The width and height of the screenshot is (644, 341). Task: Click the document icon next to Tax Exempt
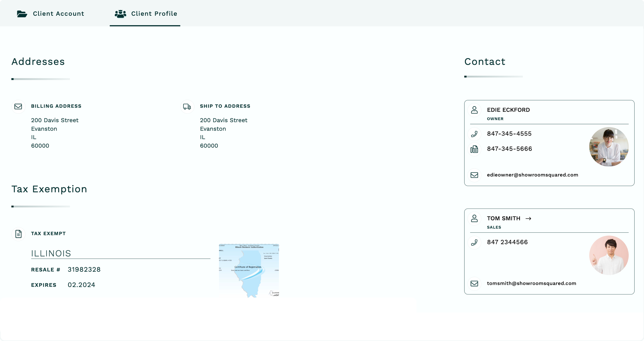pos(18,234)
